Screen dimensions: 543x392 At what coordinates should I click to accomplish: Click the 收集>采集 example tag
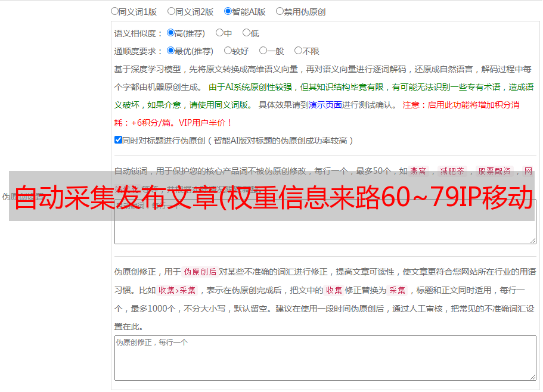[177, 290]
